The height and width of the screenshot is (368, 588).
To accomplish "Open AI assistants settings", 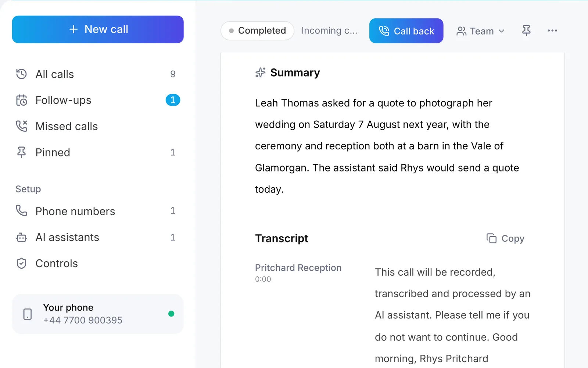I will point(98,237).
